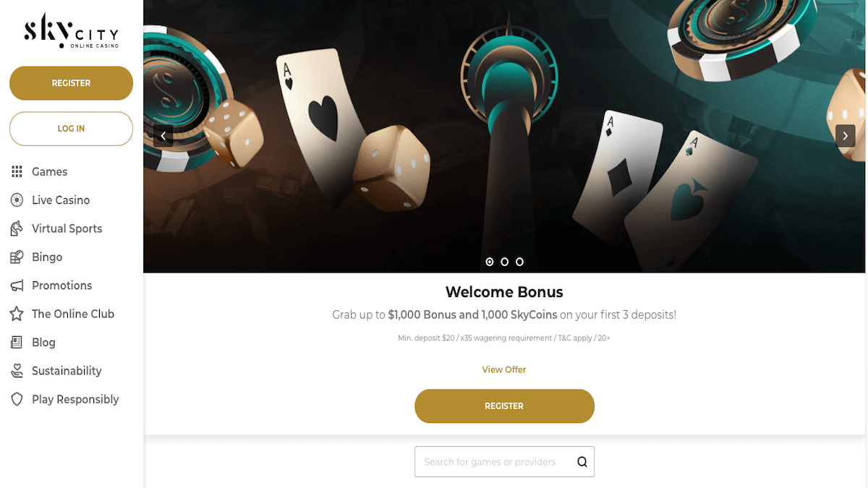Click the Virtual Sports horse icon
The height and width of the screenshot is (488, 868).
coord(17,228)
